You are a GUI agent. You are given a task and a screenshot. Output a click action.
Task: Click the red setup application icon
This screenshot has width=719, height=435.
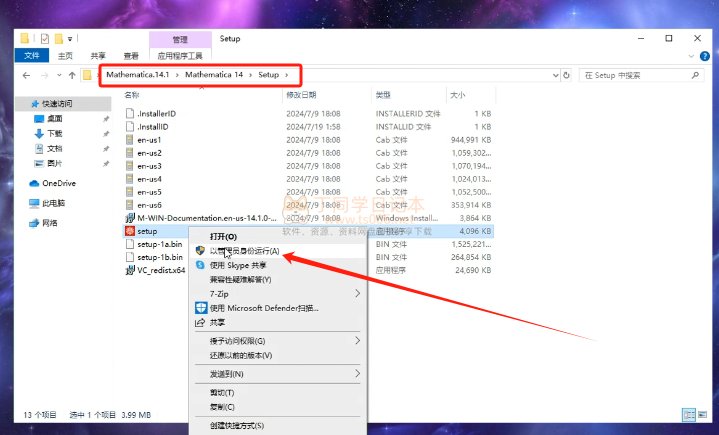pos(130,231)
